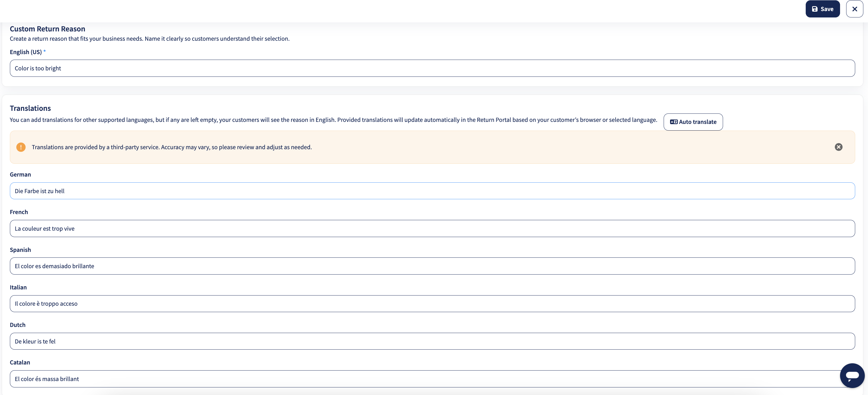Screen dimensions: 868x395
Task: Select the Italian translation field
Action: [432, 303]
